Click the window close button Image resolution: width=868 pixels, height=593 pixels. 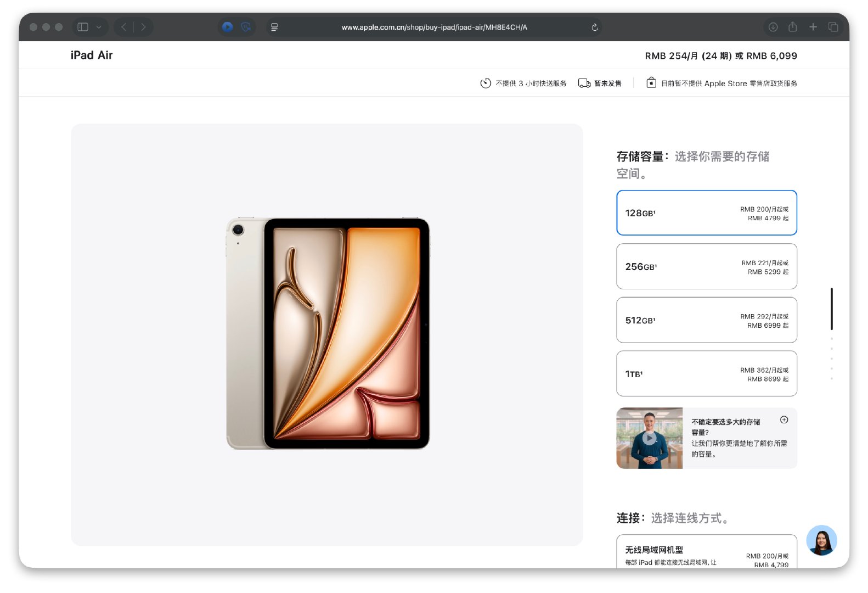[33, 27]
